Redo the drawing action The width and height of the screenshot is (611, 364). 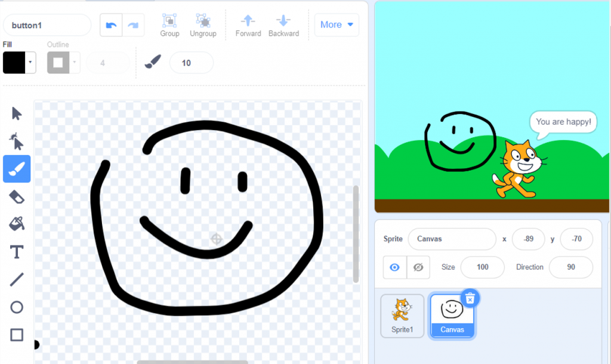(133, 25)
